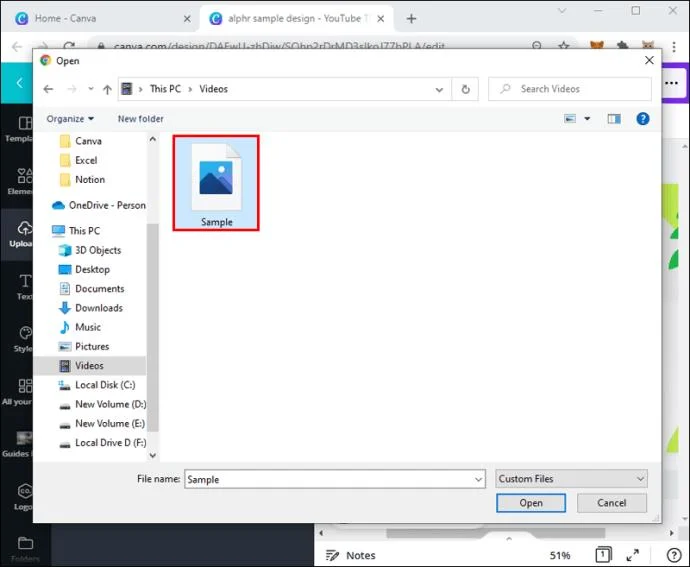The width and height of the screenshot is (690, 567).
Task: Go back in the Open dialog
Action: pos(48,89)
